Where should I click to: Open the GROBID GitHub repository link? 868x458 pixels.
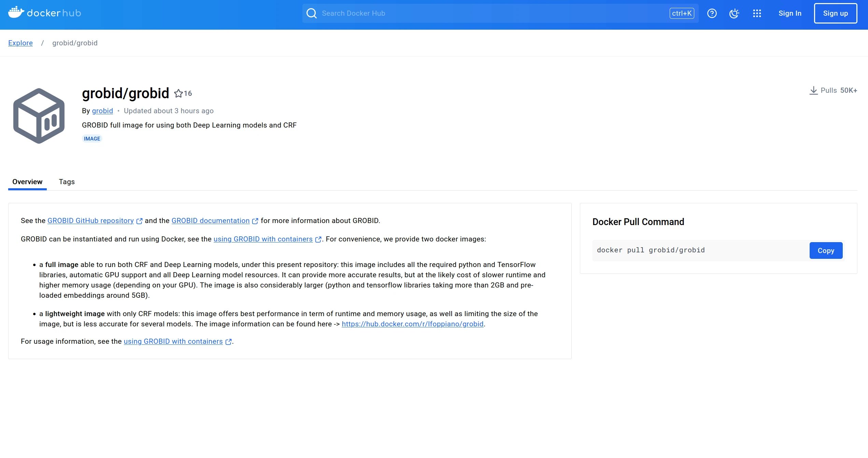(90, 221)
